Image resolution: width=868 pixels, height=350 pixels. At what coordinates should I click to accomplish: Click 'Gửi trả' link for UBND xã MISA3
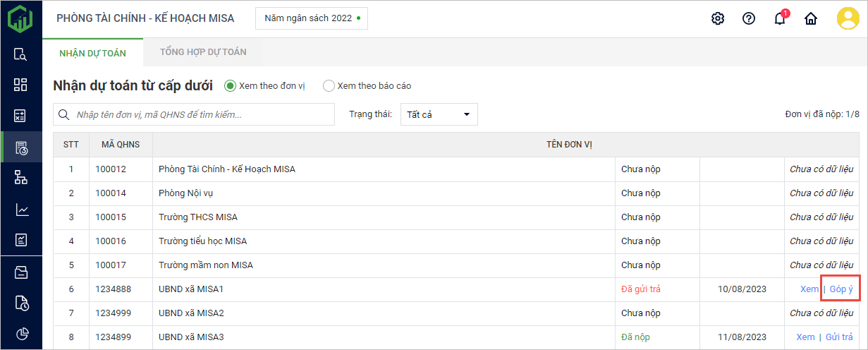839,337
